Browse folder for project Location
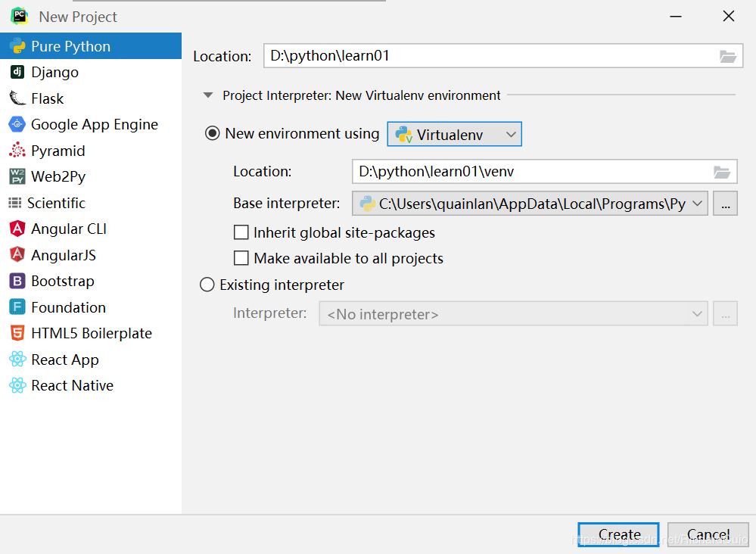Screen dimensions: 756x554 [x=727, y=56]
